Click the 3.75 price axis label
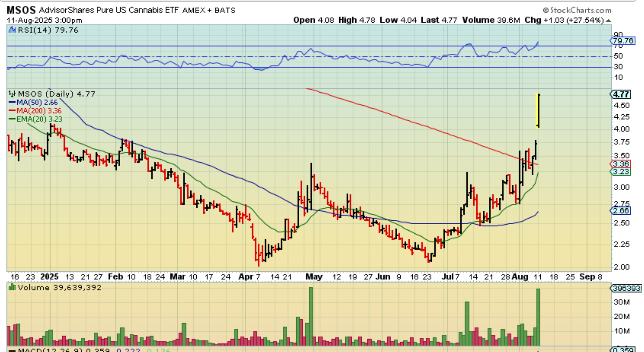Screen dimensions: 644x352 point(622,142)
